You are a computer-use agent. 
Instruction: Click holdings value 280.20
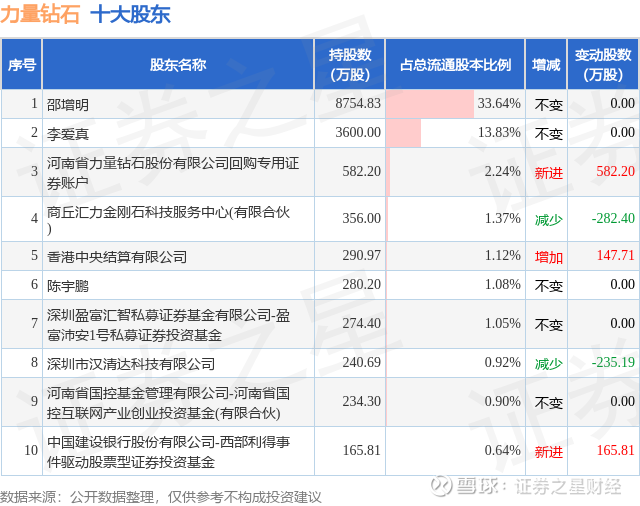pyautogui.click(x=362, y=284)
